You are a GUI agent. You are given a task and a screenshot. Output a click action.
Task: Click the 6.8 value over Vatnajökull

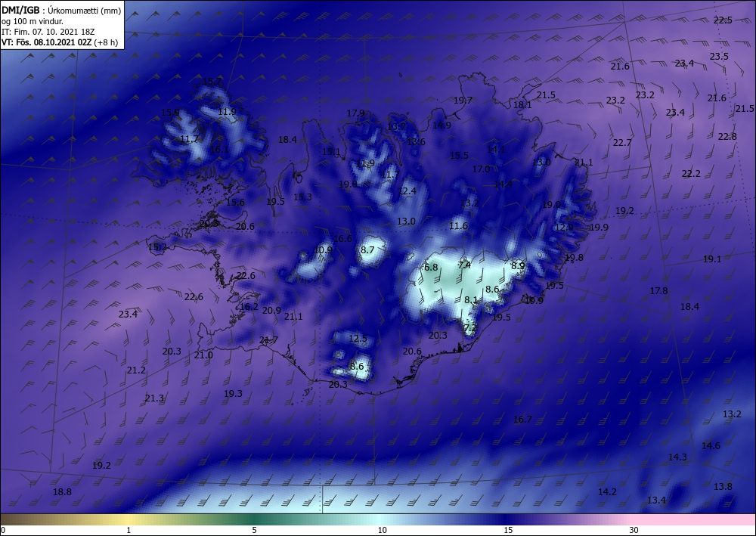pos(431,267)
